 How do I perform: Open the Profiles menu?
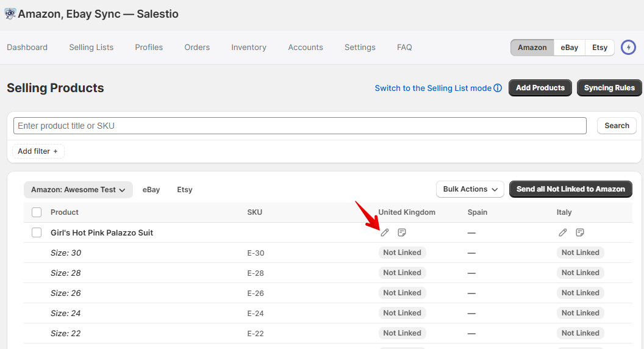pos(149,47)
